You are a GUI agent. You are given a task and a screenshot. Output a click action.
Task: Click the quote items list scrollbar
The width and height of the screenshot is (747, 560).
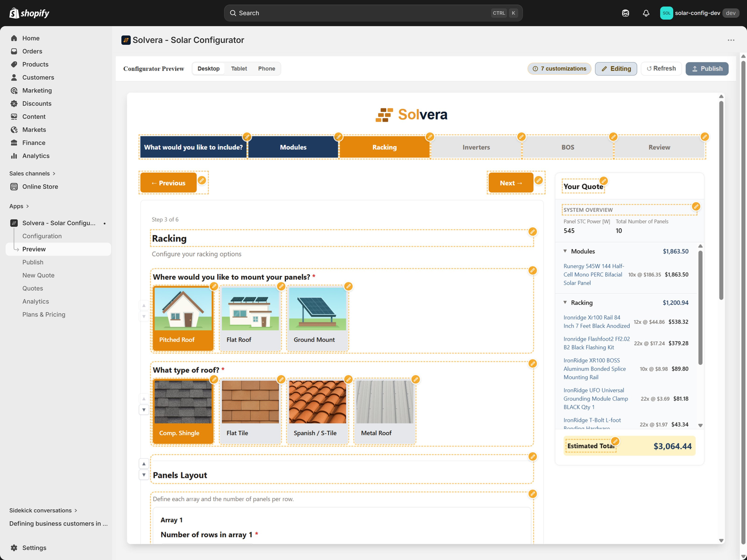[700, 308]
